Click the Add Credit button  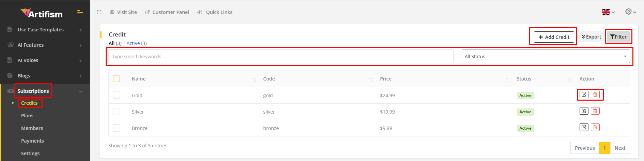click(x=554, y=37)
